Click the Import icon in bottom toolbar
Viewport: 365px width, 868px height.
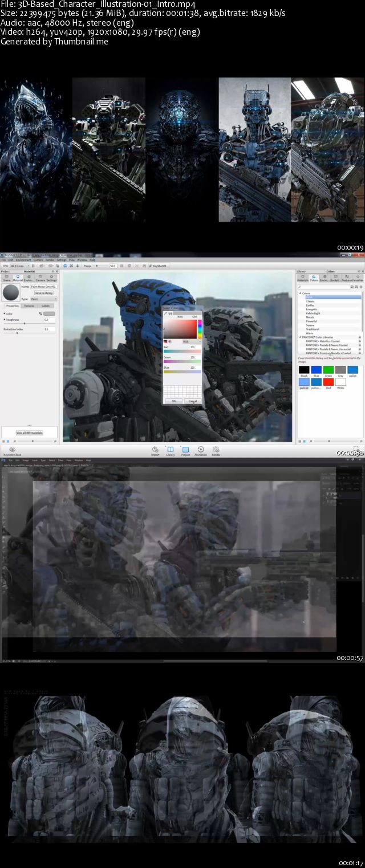point(155,451)
